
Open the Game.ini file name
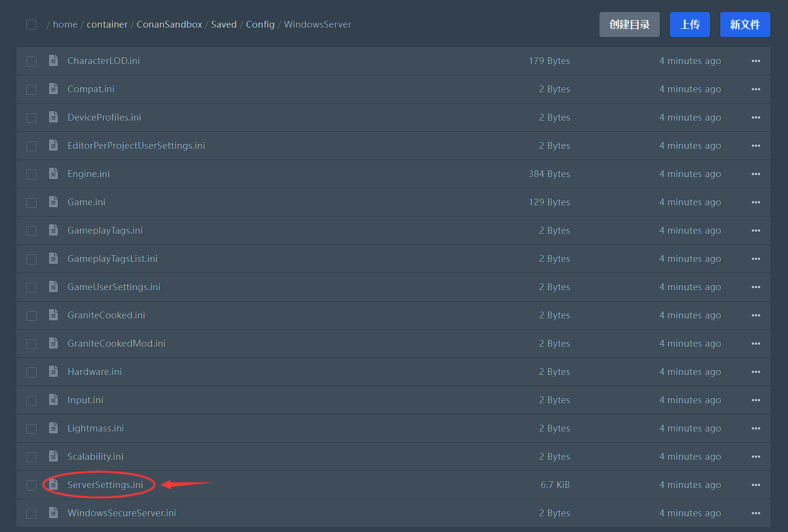point(87,202)
